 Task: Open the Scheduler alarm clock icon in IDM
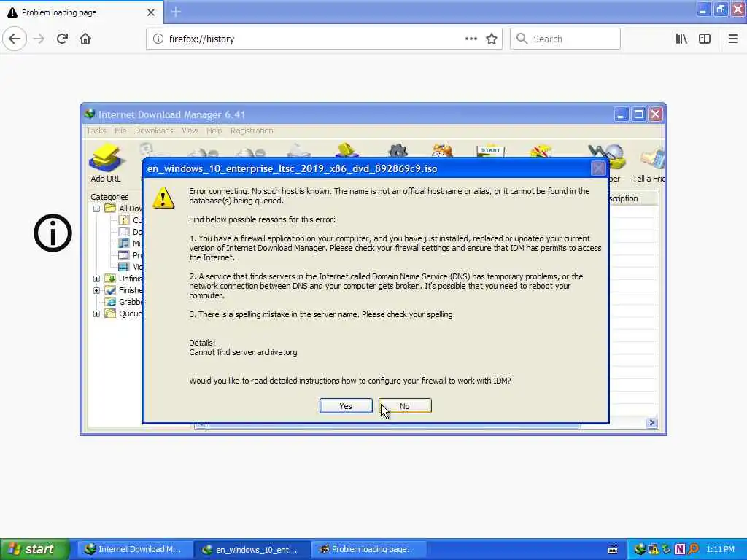coord(442,151)
